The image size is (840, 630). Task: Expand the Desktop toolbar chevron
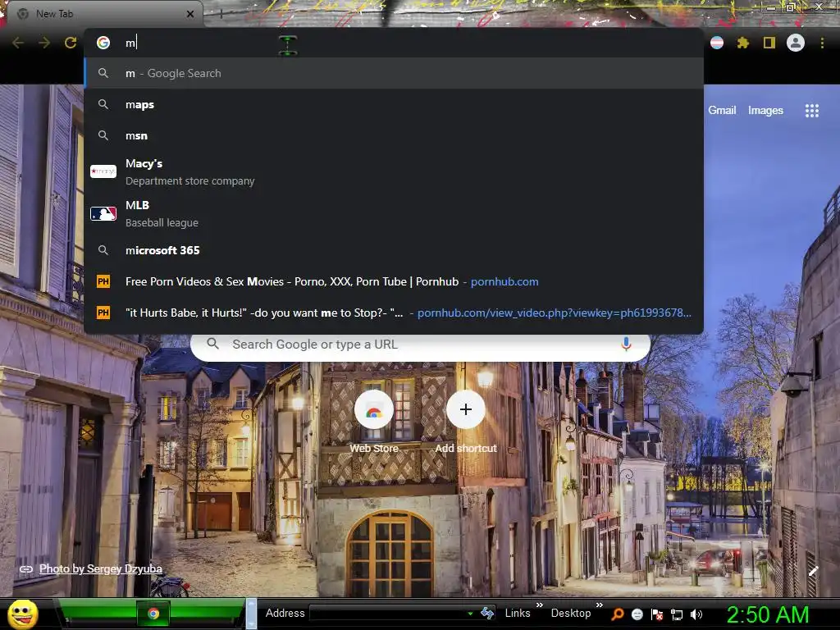(x=600, y=605)
